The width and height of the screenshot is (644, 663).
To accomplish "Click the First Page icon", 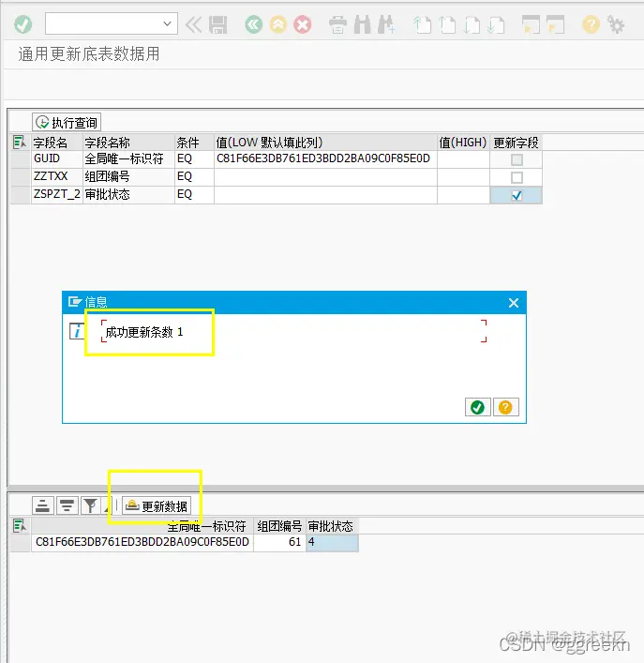I will click(422, 25).
